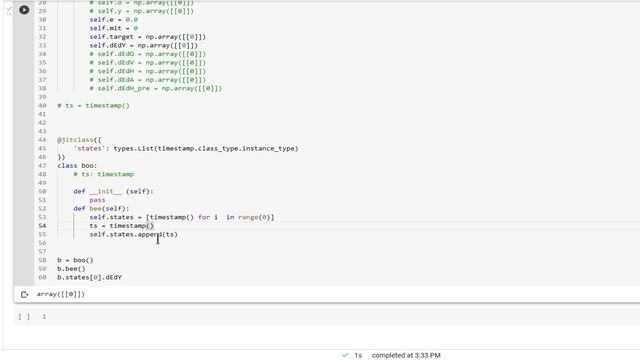Click line 55 'self.states.append(ts)'
640x360 pixels.
click(x=133, y=234)
